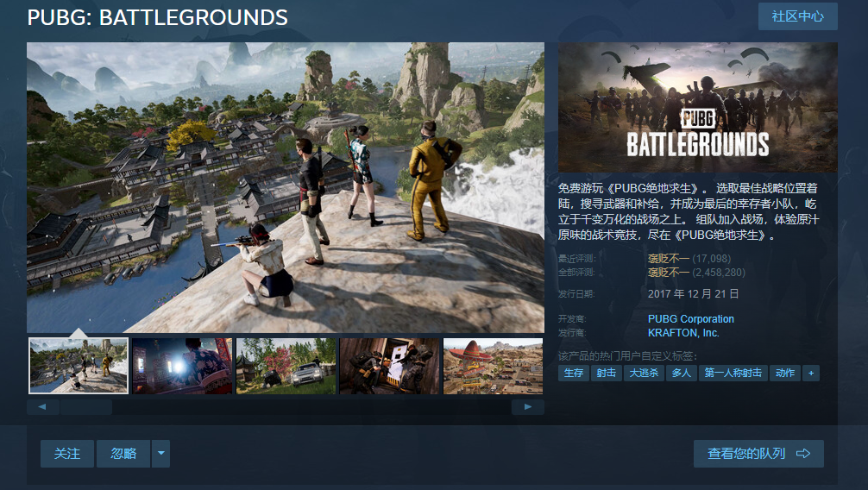Click the 动作 tag
This screenshot has width=868, height=490.
coord(785,374)
